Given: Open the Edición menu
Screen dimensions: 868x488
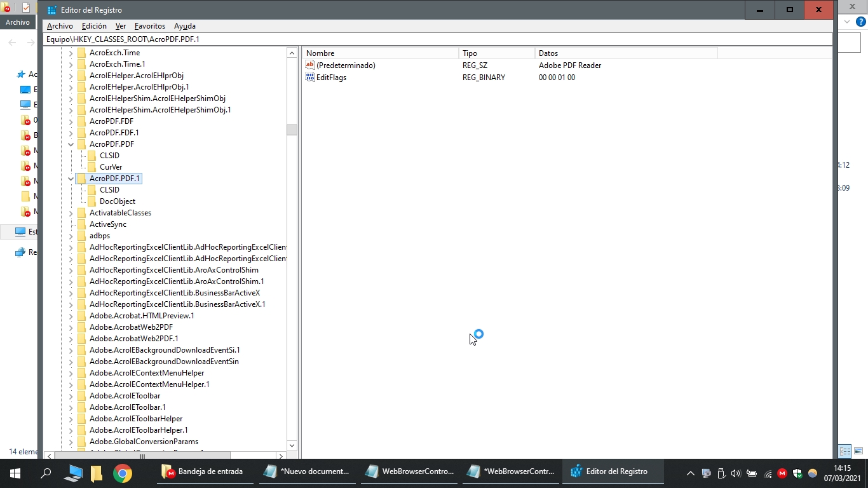Looking at the screenshot, I should click(x=94, y=26).
